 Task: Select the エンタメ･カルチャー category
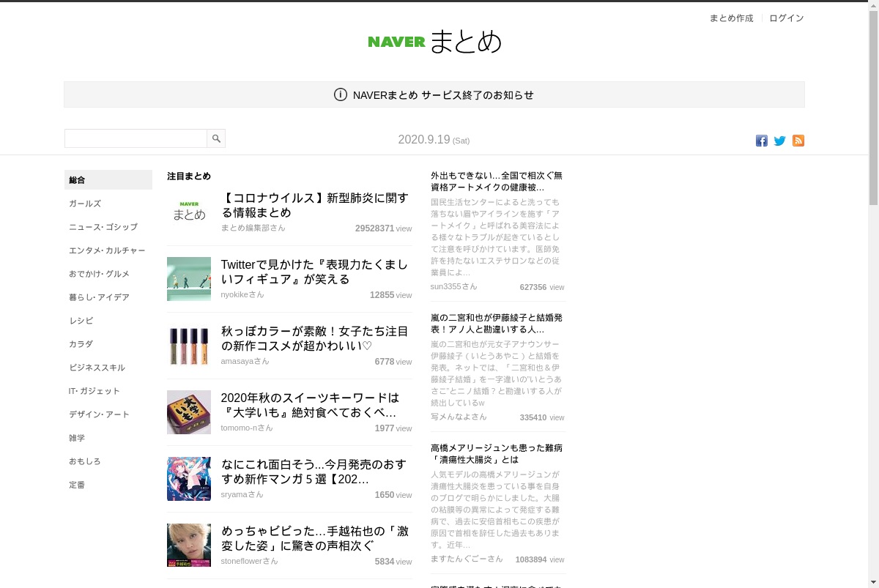tap(107, 250)
